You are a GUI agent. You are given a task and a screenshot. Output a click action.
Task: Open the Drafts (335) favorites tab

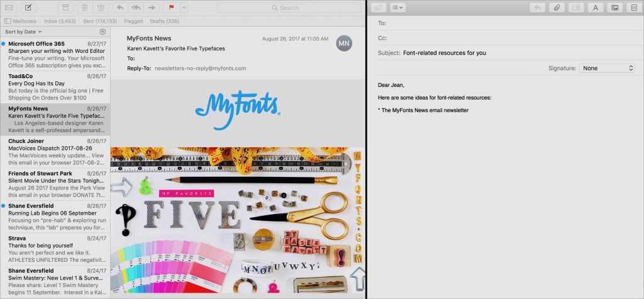coord(164,21)
